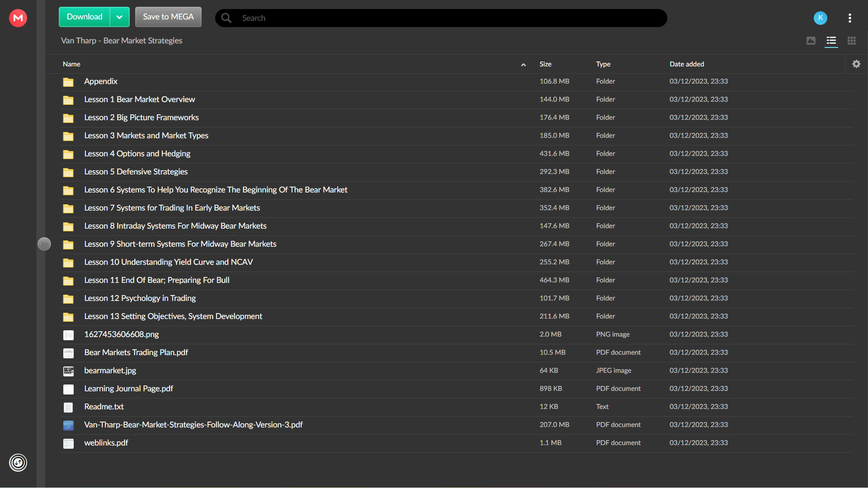
Task: Open Lesson 10 Understanding Yield Curve
Action: (x=169, y=262)
